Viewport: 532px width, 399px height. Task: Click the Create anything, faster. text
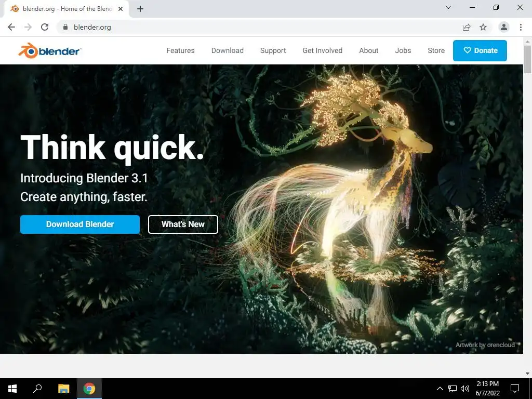coord(84,197)
